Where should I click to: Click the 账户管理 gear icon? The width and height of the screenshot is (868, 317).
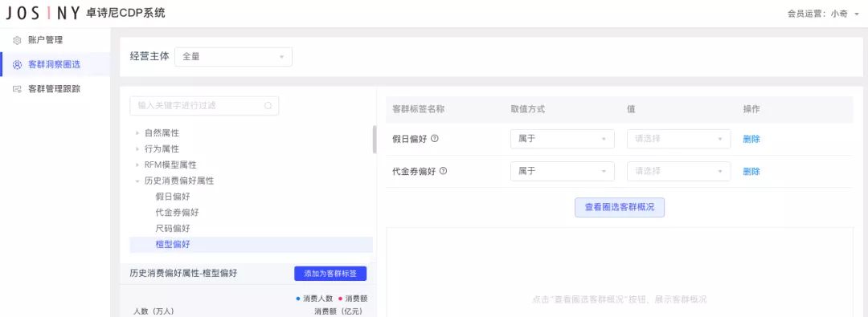point(17,40)
